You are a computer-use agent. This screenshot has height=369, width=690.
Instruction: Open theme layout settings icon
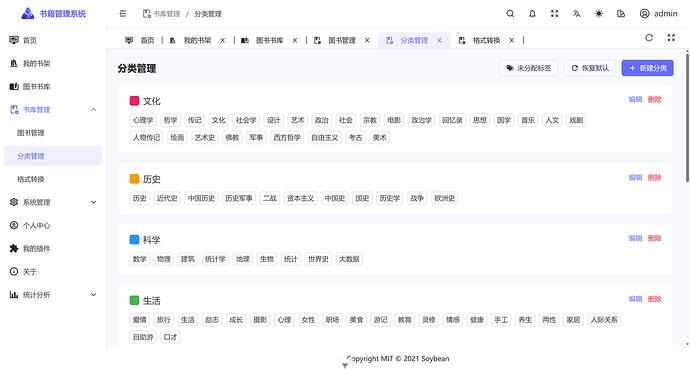(x=621, y=14)
